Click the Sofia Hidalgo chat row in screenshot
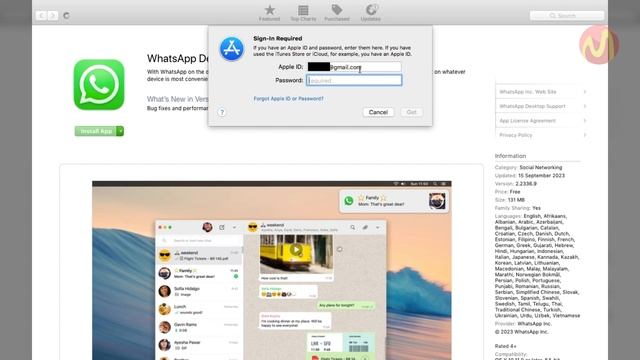The image size is (640, 360). coord(199,291)
